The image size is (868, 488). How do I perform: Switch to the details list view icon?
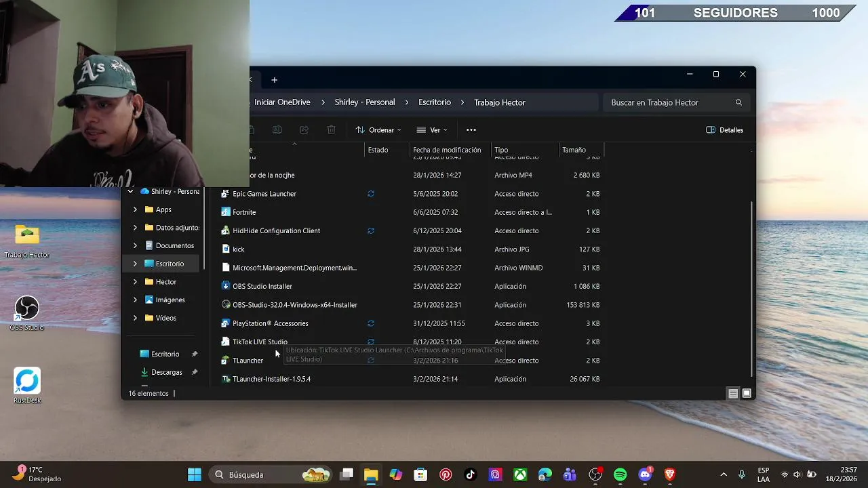click(733, 393)
